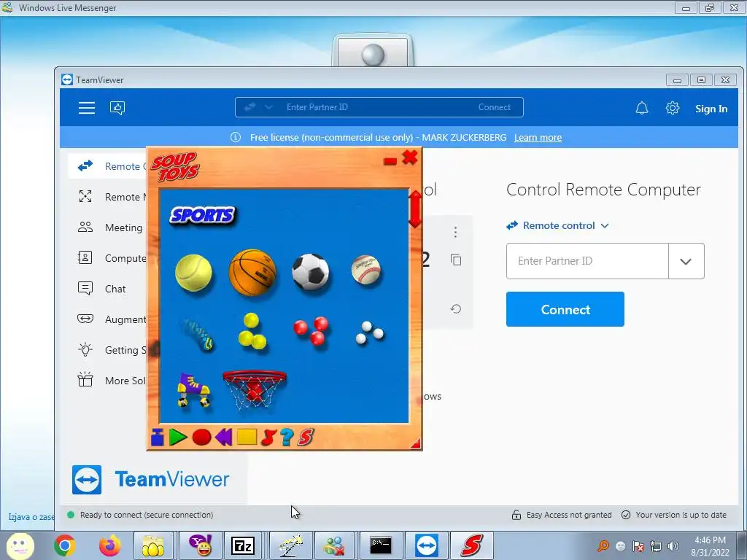Open Firefox from the taskbar
The width and height of the screenshot is (747, 560).
point(109,545)
